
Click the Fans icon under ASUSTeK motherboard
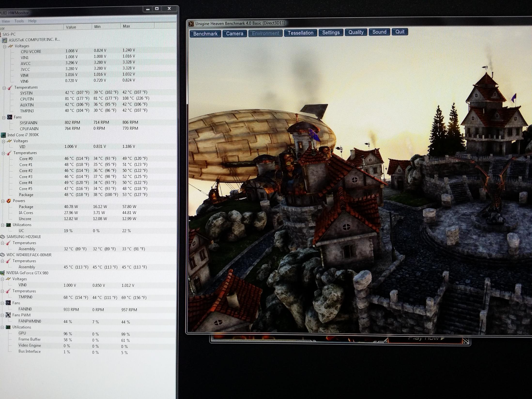pos(10,117)
